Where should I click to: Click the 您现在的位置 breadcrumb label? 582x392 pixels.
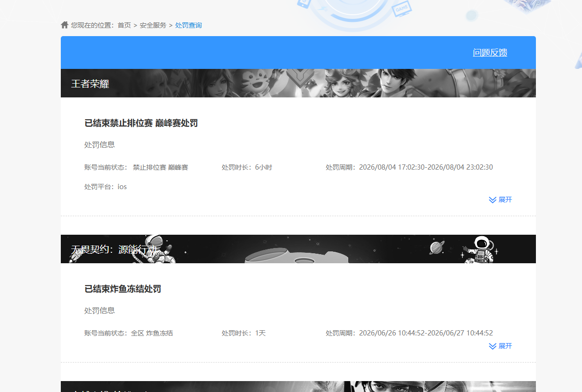pyautogui.click(x=92, y=25)
